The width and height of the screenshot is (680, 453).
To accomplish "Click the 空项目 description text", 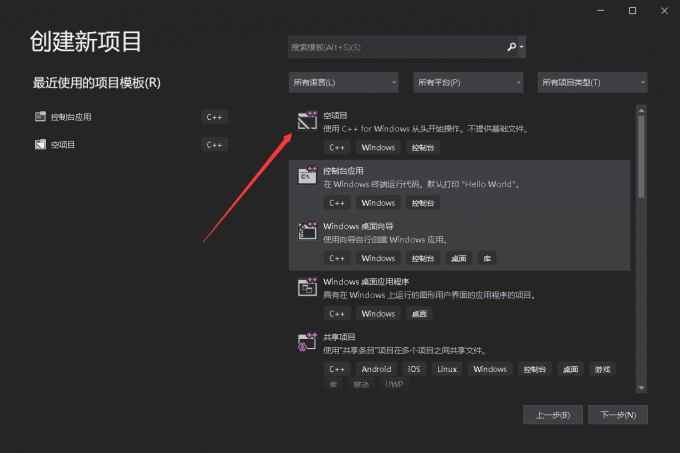I will [x=425, y=129].
